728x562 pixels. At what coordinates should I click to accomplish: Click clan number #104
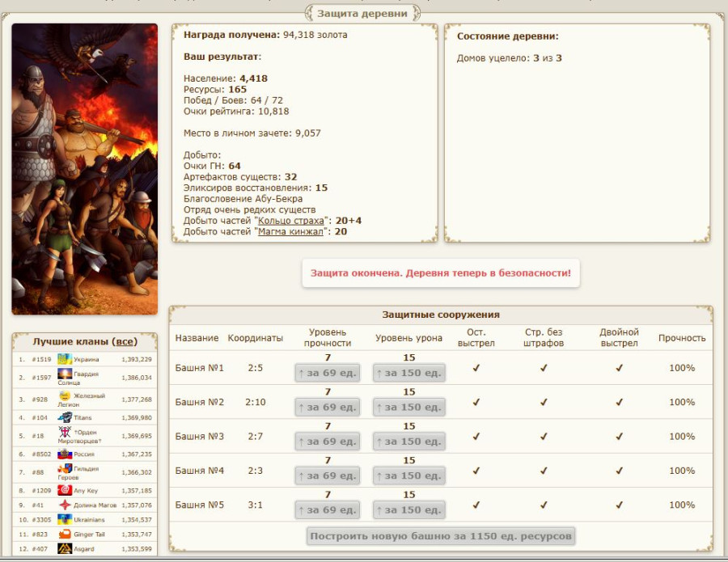[40, 418]
